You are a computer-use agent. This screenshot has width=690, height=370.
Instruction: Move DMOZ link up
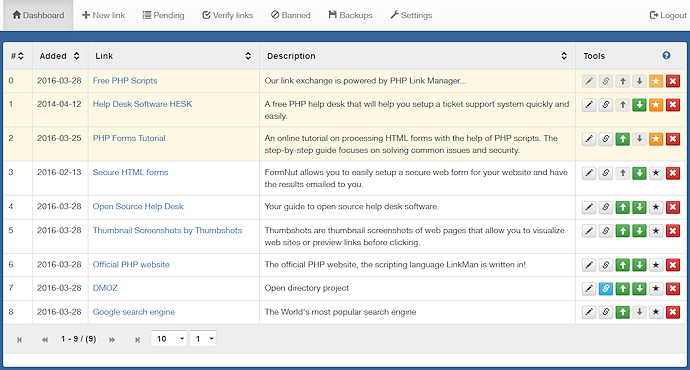(622, 289)
